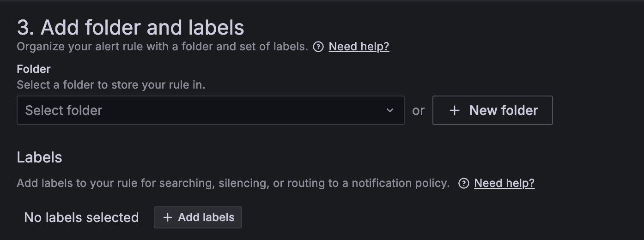Image resolution: width=644 pixels, height=240 pixels.
Task: Open Need help link under section heading
Action: 359,47
